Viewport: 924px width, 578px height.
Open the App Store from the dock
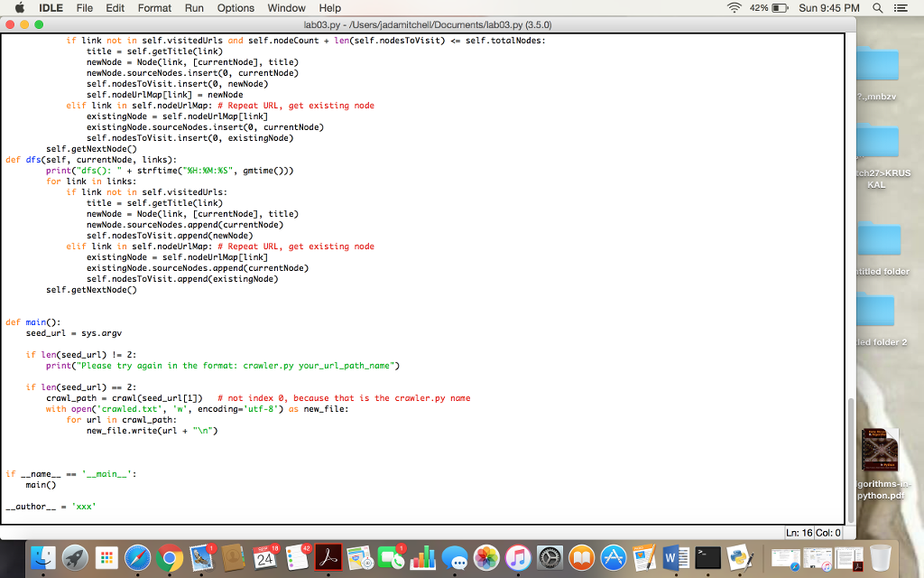614,560
